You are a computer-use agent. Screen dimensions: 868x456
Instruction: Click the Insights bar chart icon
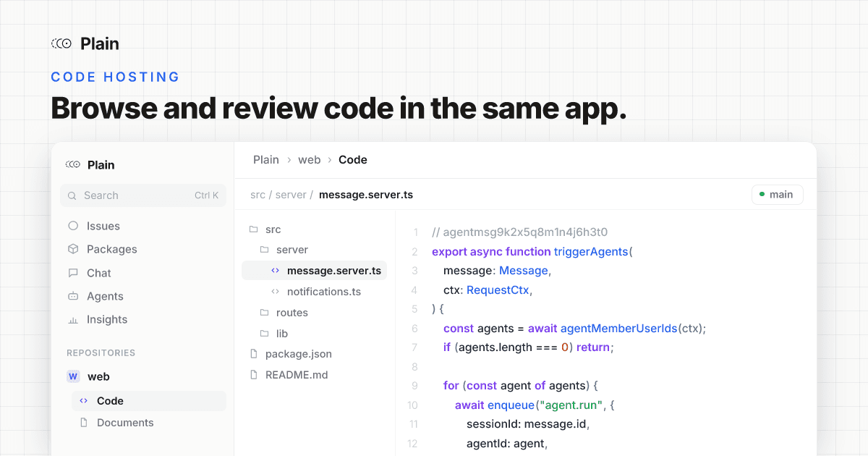73,319
